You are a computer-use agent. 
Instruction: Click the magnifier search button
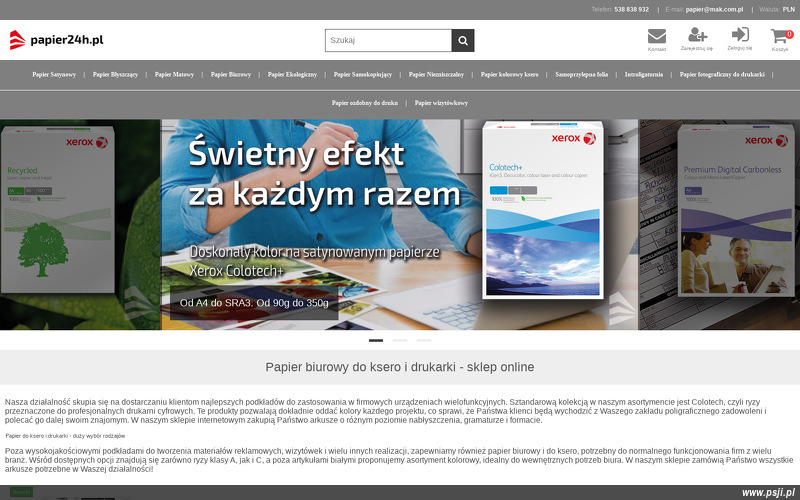pos(463,40)
